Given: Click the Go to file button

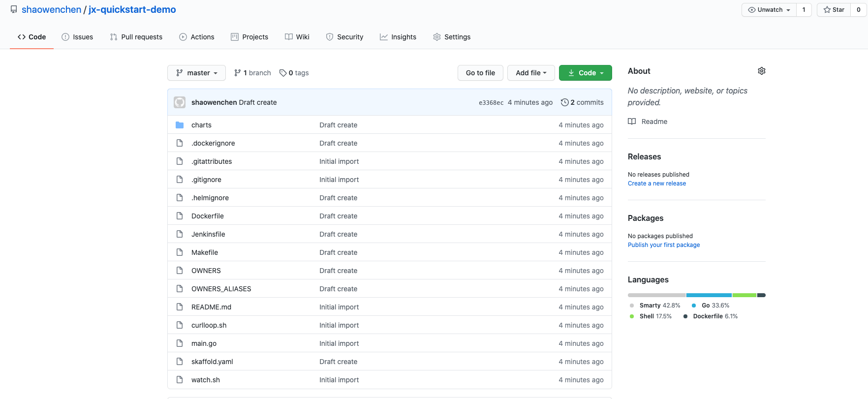Looking at the screenshot, I should pyautogui.click(x=480, y=73).
